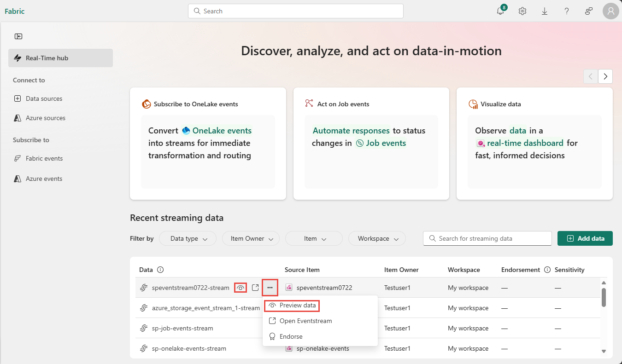Open Real-Time hub in sidebar
This screenshot has height=364, width=622.
click(x=60, y=58)
